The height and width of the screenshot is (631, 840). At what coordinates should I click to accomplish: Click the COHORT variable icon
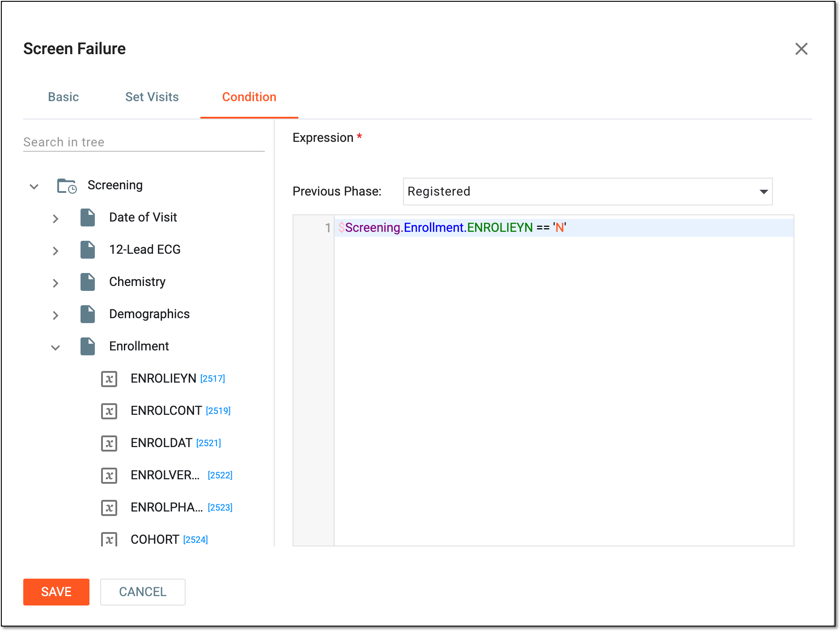[109, 539]
